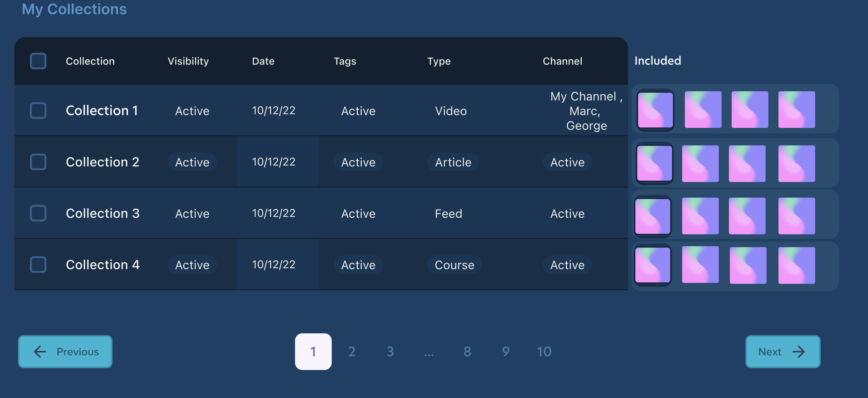Open first included thumbnail of Collection 1

tap(656, 110)
